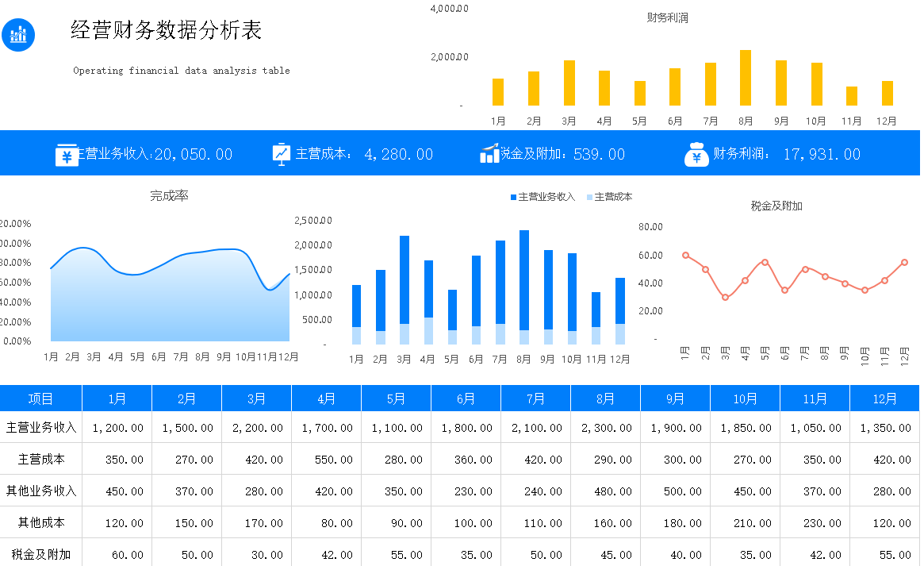Click the presentation board icon beside 主营成本
The height and width of the screenshot is (566, 924).
point(281,154)
